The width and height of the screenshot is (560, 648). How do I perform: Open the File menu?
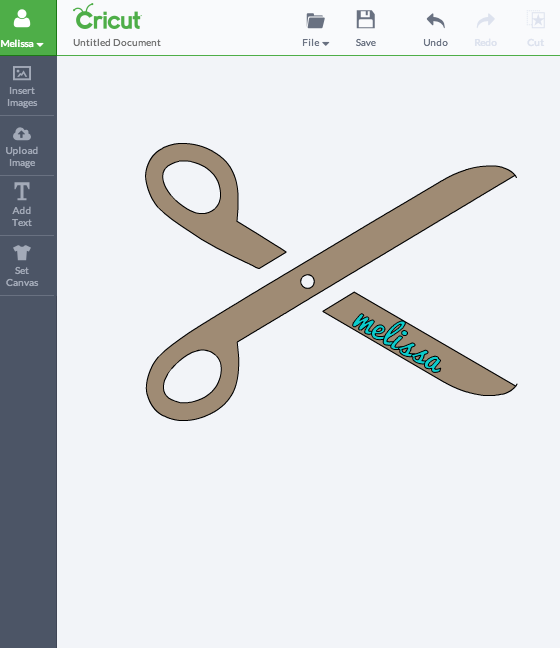315,43
